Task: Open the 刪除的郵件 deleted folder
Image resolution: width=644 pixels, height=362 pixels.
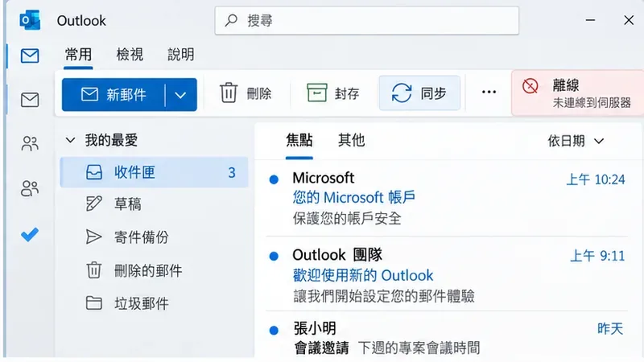Action: click(154, 270)
